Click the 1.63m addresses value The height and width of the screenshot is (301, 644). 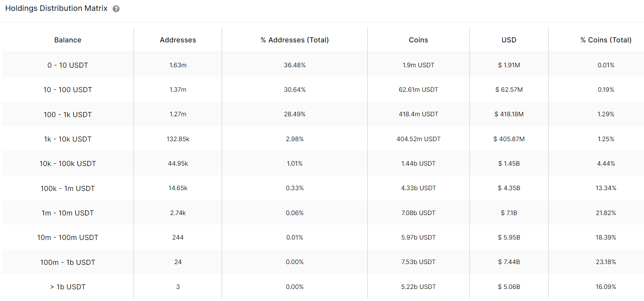178,65
